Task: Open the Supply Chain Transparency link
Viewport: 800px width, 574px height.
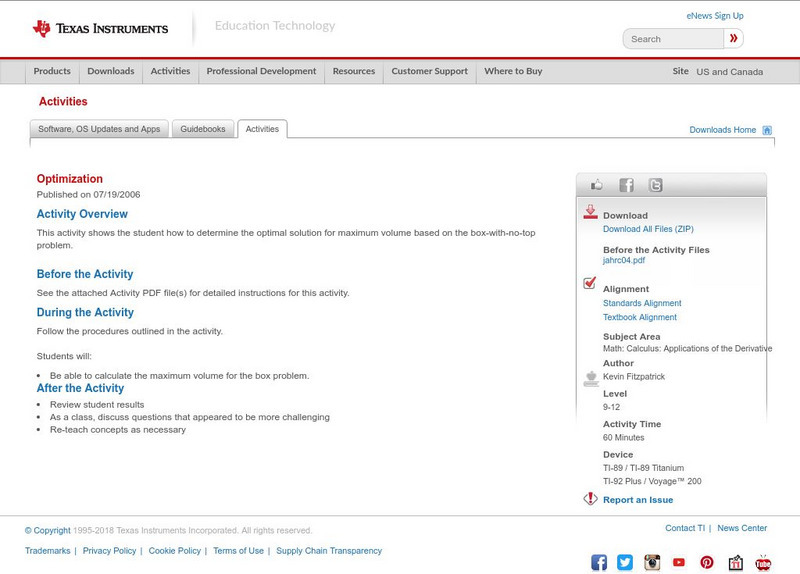Action: pos(329,551)
